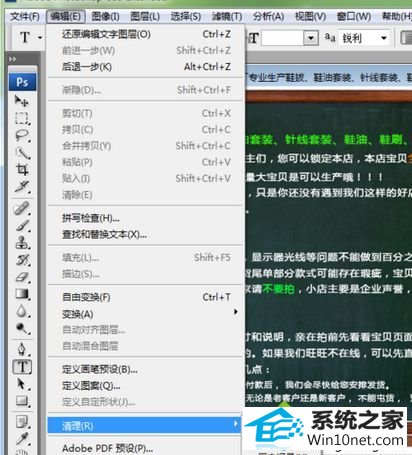
Task: Select the Move tool
Action: (x=22, y=100)
